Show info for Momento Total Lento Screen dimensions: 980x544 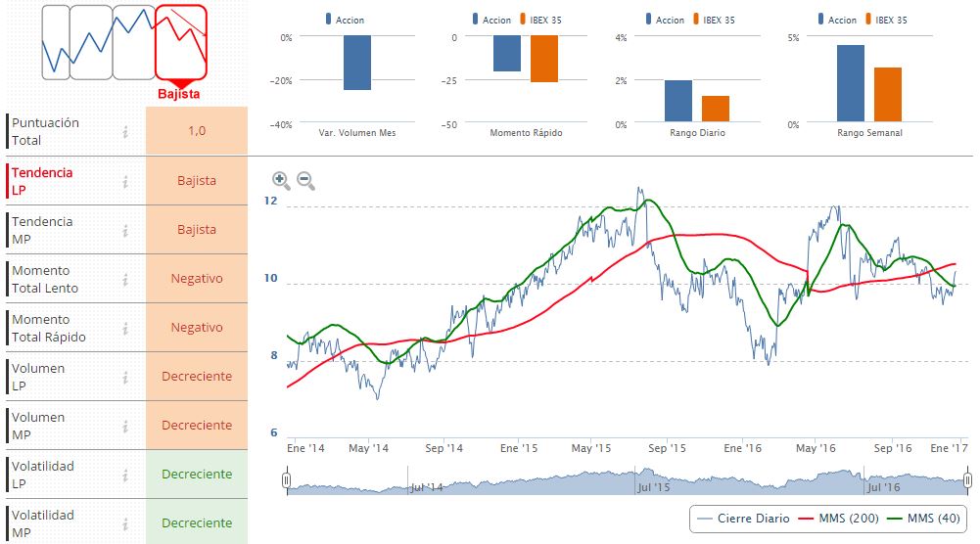tap(125, 279)
